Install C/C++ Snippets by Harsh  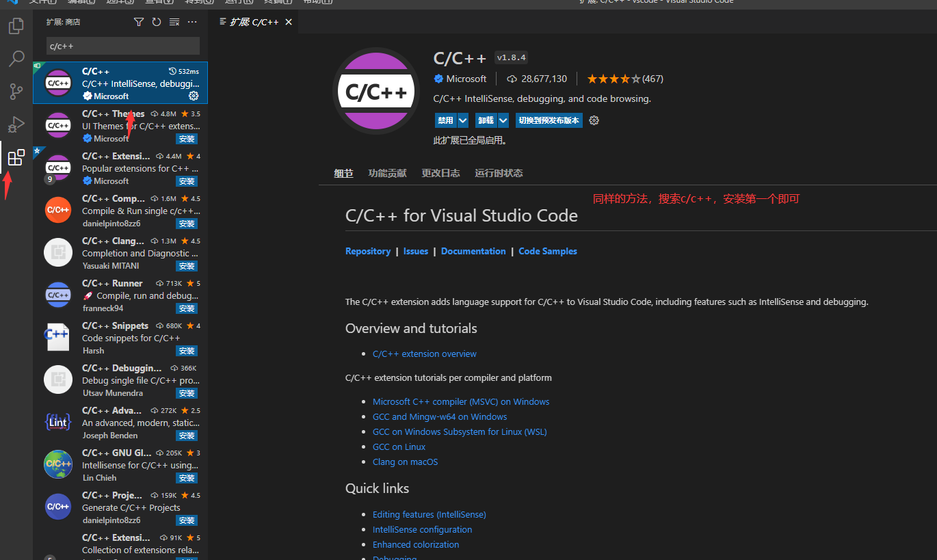187,351
